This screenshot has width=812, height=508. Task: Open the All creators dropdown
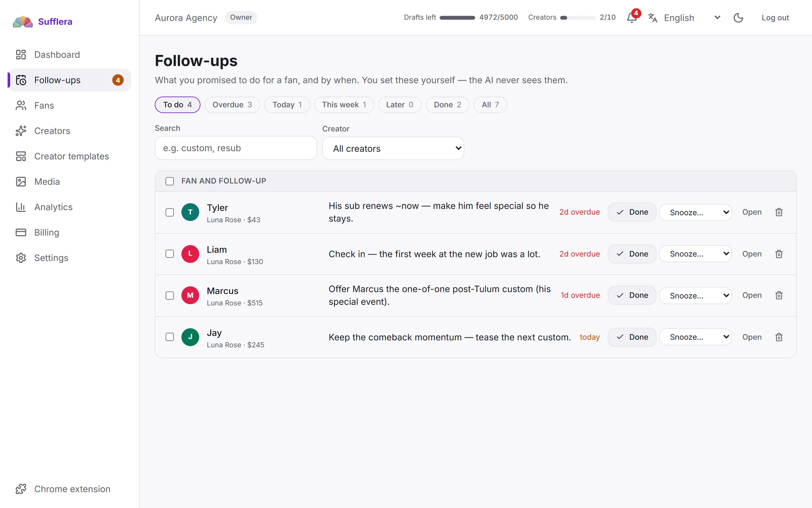(x=393, y=148)
